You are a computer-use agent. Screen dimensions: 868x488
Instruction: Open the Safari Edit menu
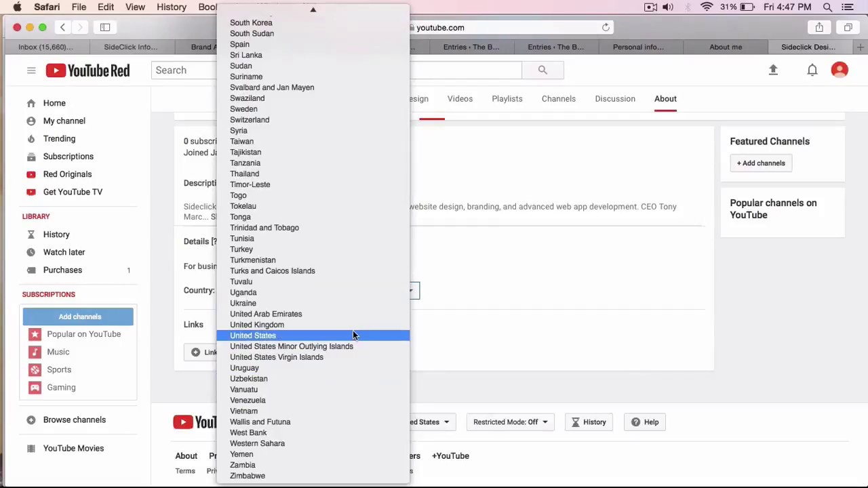click(105, 7)
